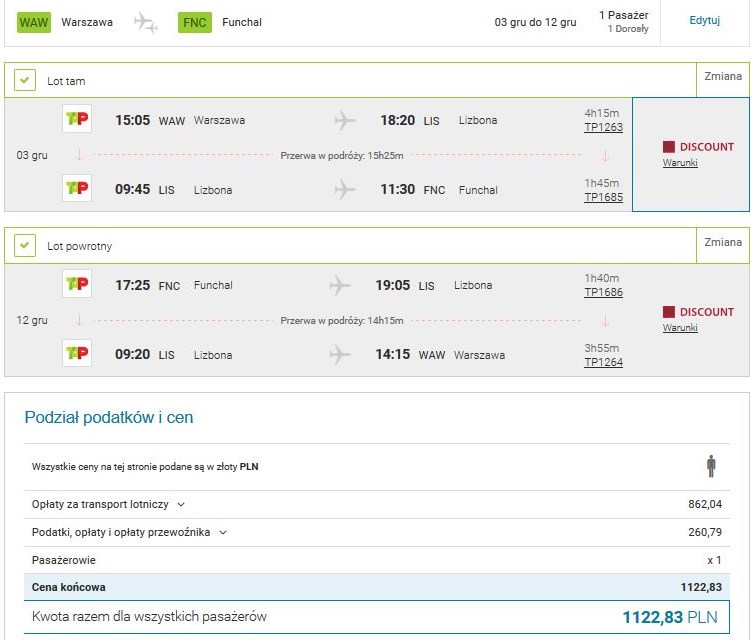Expand Opłaty za transport lotniczy details

(x=181, y=505)
